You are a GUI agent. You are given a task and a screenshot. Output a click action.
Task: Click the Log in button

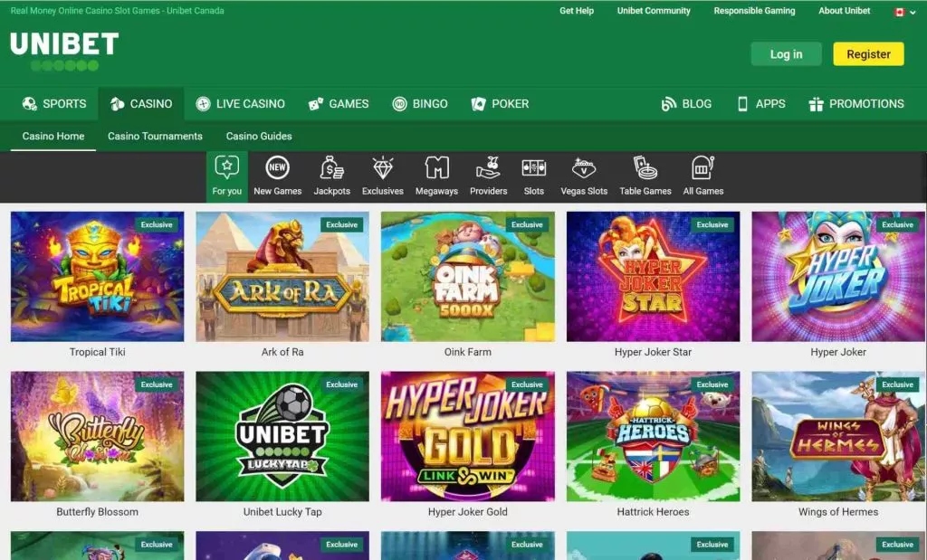tap(785, 53)
